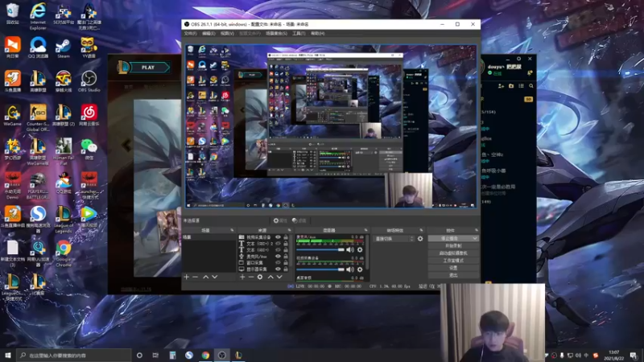Click the Chrome icon in the taskbar
Image resolution: width=644 pixels, height=362 pixels.
click(x=205, y=355)
